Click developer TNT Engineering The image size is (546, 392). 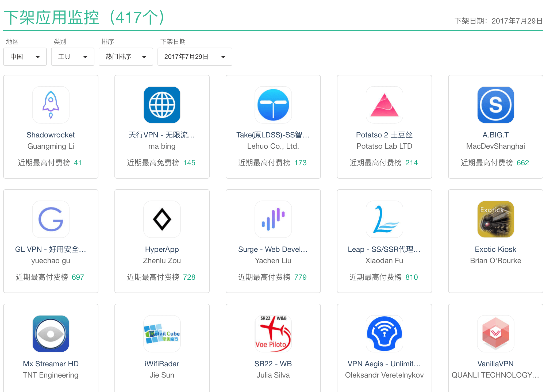(51, 375)
